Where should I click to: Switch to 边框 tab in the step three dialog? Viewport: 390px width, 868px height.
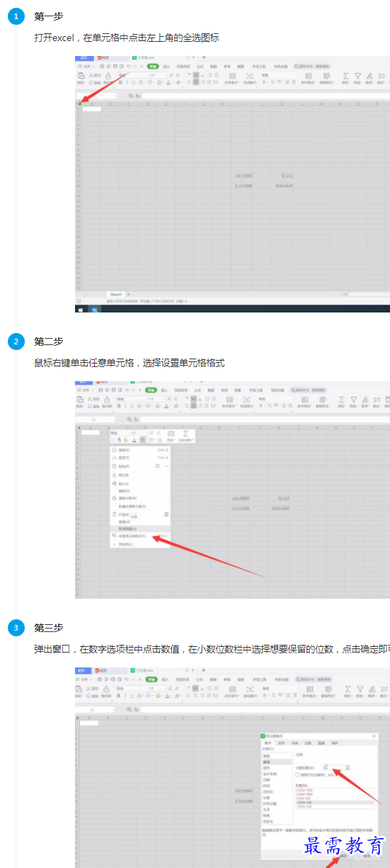coord(308,743)
